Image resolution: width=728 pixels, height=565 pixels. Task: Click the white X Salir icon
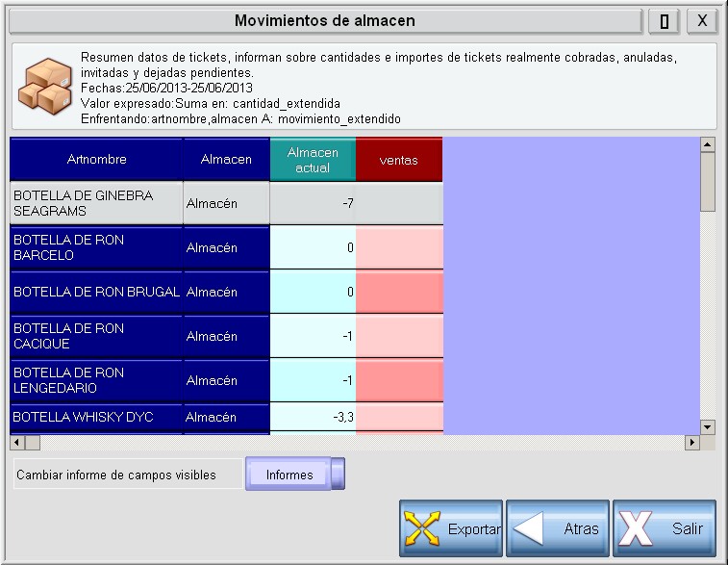637,528
